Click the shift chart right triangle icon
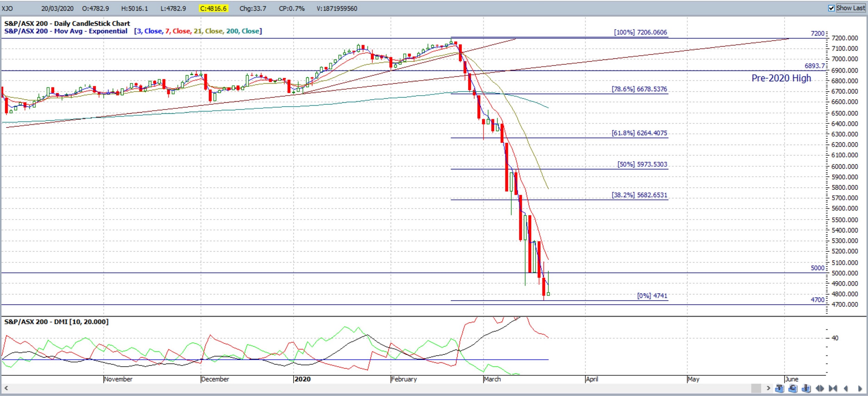This screenshot has width=868, height=396. pyautogui.click(x=860, y=388)
